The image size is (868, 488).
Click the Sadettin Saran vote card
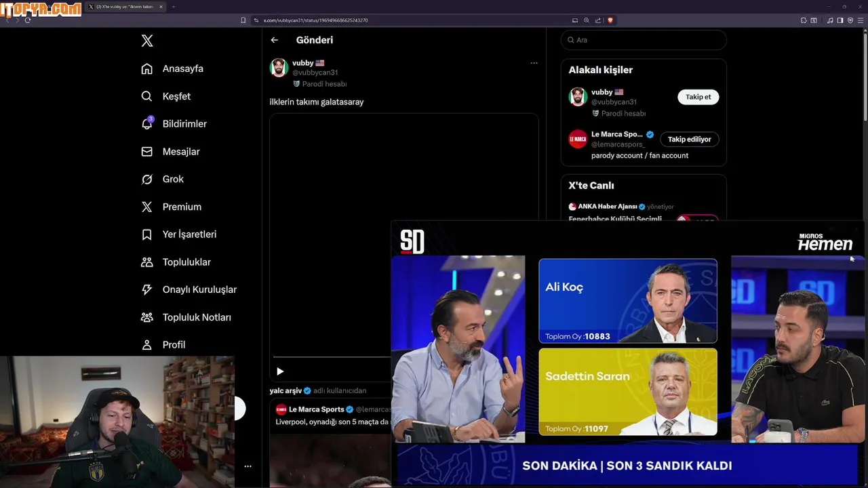point(627,391)
